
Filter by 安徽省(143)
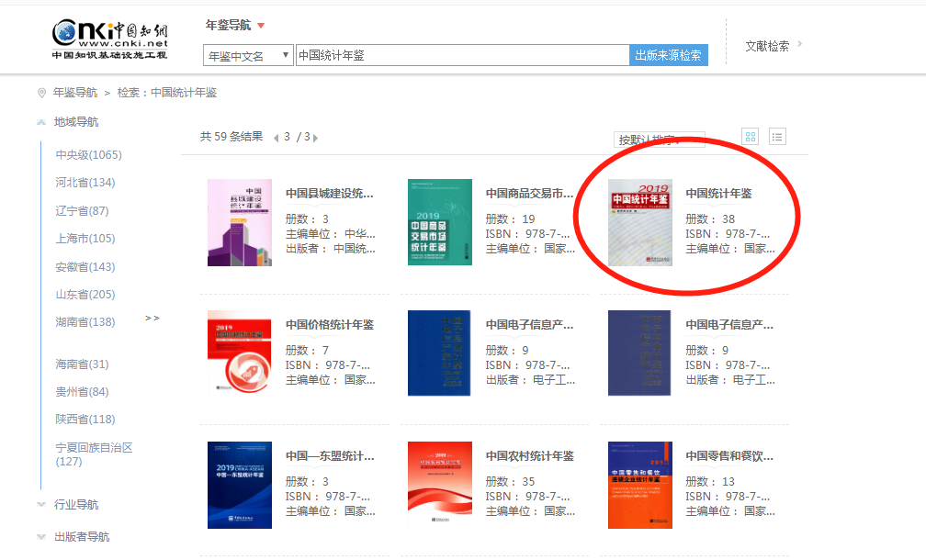[85, 267]
